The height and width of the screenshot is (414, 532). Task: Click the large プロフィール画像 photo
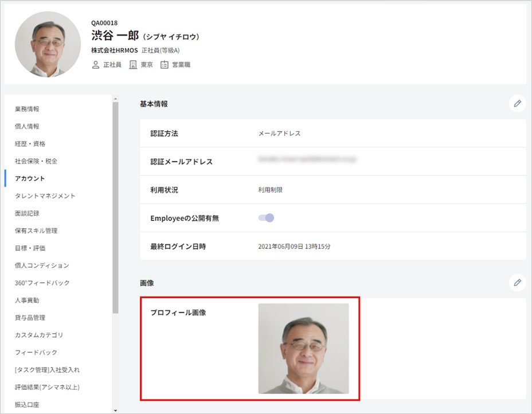click(x=303, y=348)
